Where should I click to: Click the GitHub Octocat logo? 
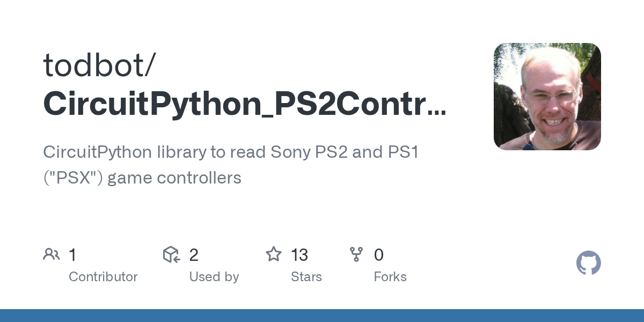[x=589, y=264]
